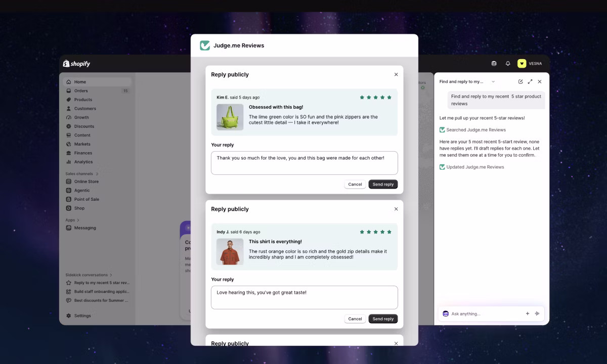Click the Home house icon
The height and width of the screenshot is (364, 607).
[x=69, y=82]
